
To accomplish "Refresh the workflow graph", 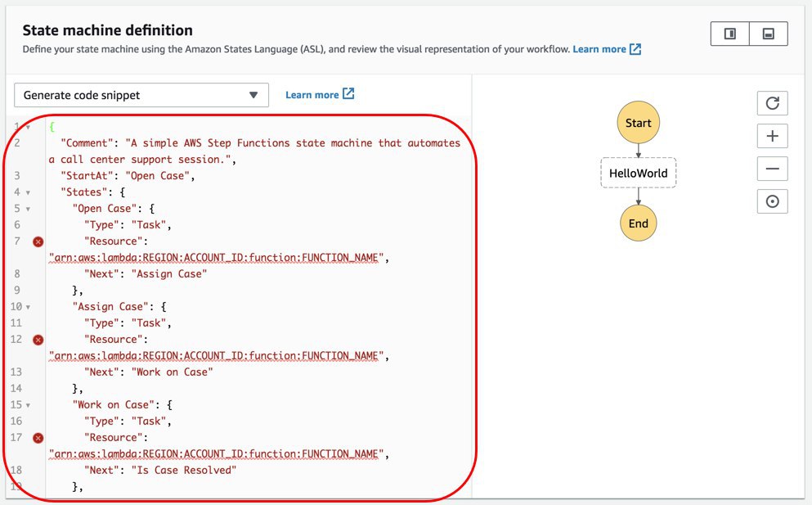I will pyautogui.click(x=772, y=103).
